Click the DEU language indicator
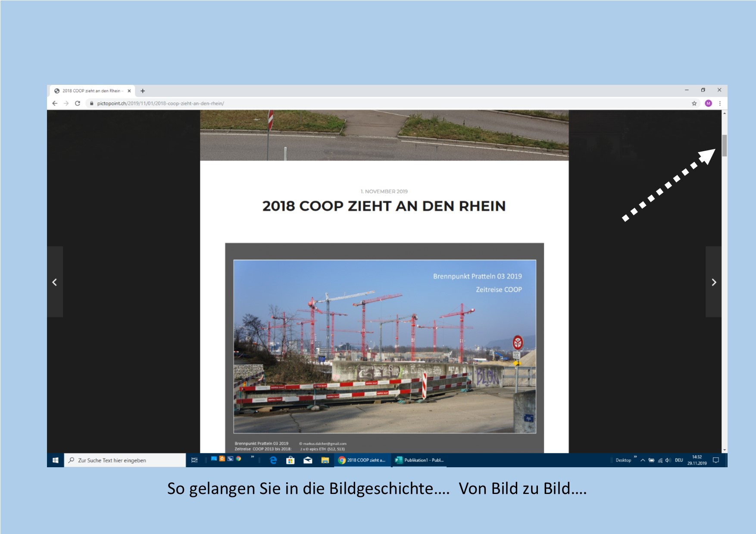Viewport: 756px width, 534px height. pyautogui.click(x=679, y=460)
